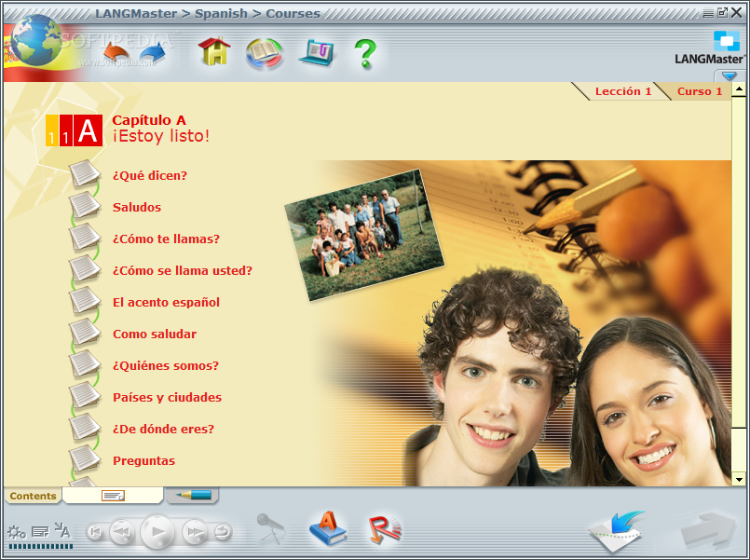Open the ¿Qué dicen? lesson link
Viewport: 750px width, 560px height.
[x=150, y=175]
